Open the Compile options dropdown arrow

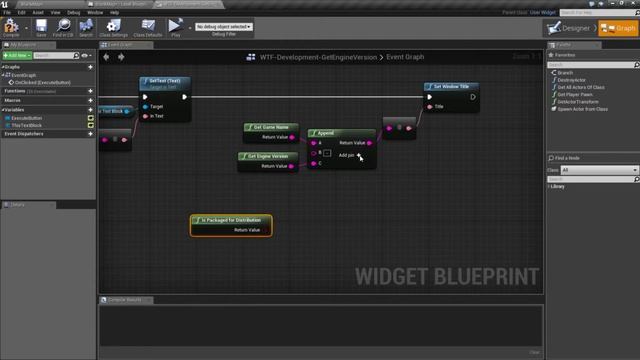[27, 28]
